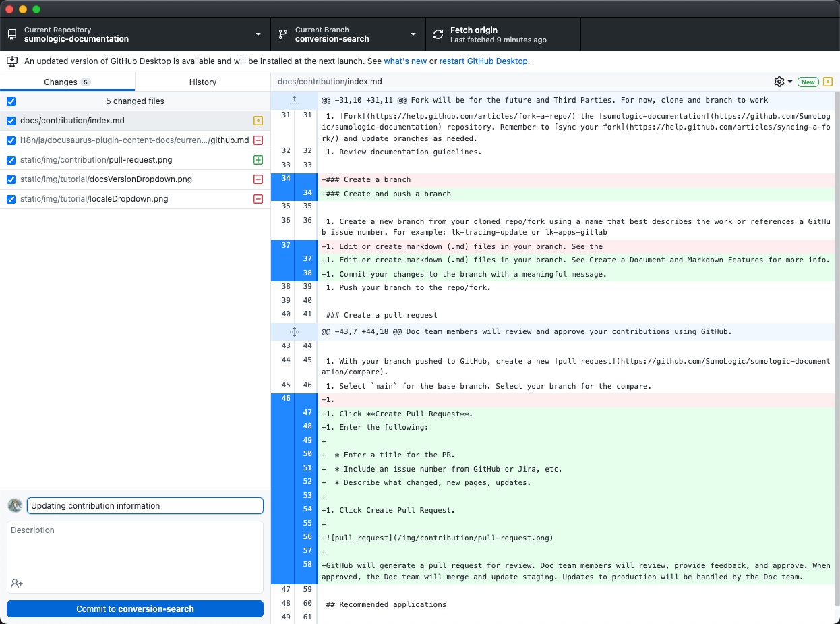Screen dimensions: 840x624
Task: Click the expand hunk arrow above the diff
Action: coord(293,100)
